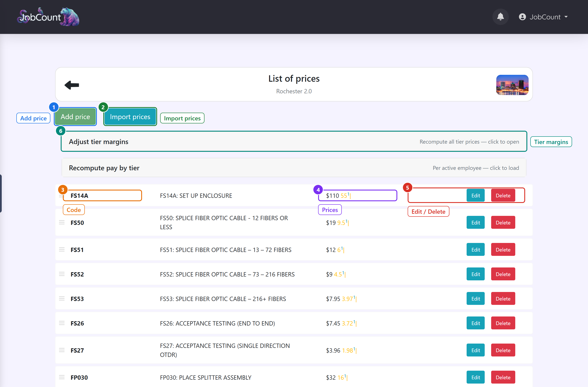Select the 'Rochester 2.0' subtitle text
The image size is (588, 387).
click(x=294, y=91)
